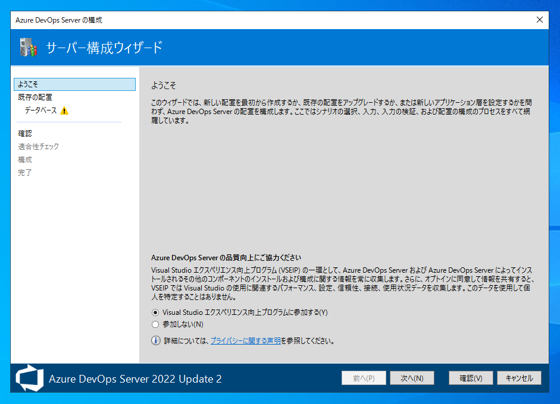Image resolution: width=560 pixels, height=404 pixels.
Task: Select the データベース step
Action: pos(41,110)
